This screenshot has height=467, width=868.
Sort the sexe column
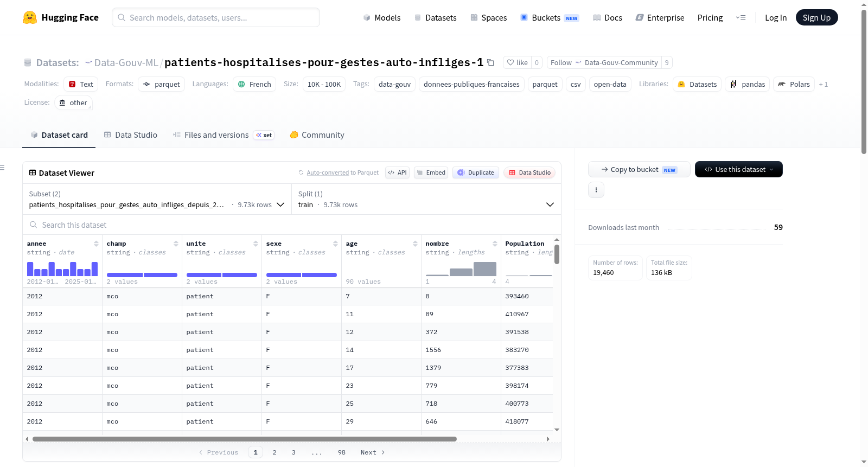click(335, 244)
